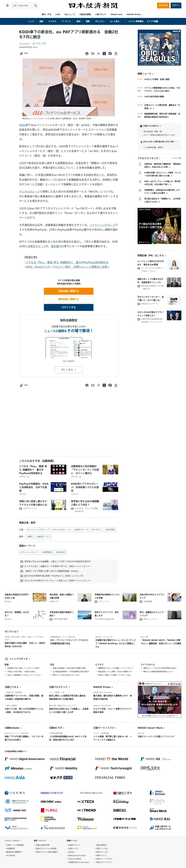Print the article using the icon above the photo
186x868 pixels.
click(x=87, y=54)
